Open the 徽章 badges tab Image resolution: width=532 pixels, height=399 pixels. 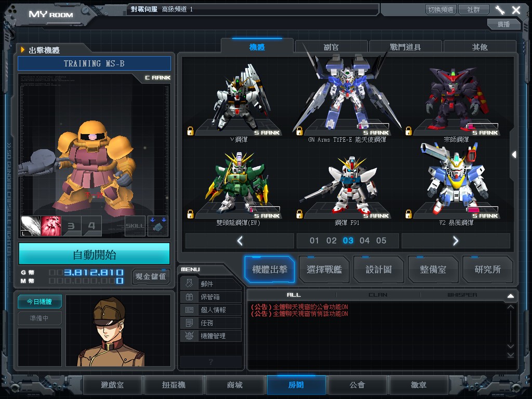(419, 385)
